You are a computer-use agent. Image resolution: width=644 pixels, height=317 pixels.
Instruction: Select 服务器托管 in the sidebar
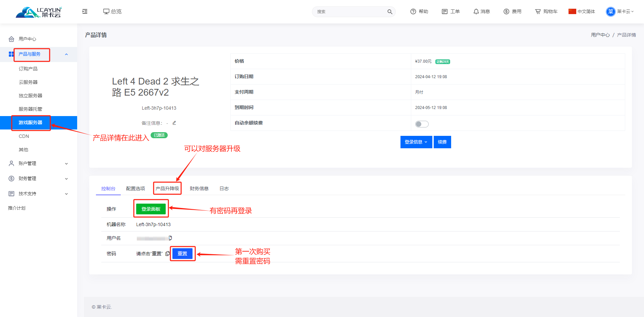[31, 109]
